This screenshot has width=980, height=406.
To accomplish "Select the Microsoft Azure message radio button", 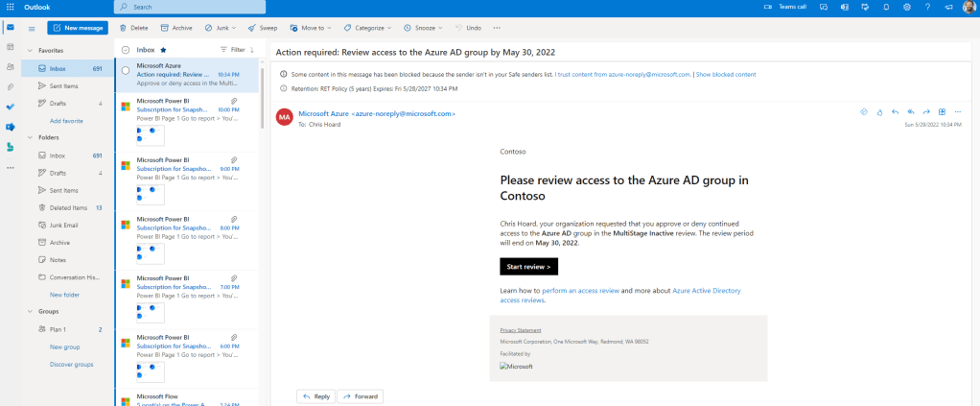I will click(x=126, y=70).
